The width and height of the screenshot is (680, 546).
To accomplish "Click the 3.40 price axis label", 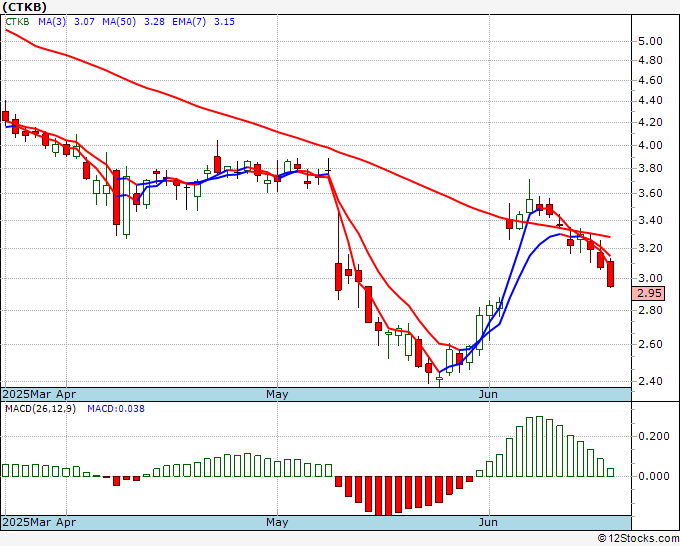I will (x=650, y=220).
